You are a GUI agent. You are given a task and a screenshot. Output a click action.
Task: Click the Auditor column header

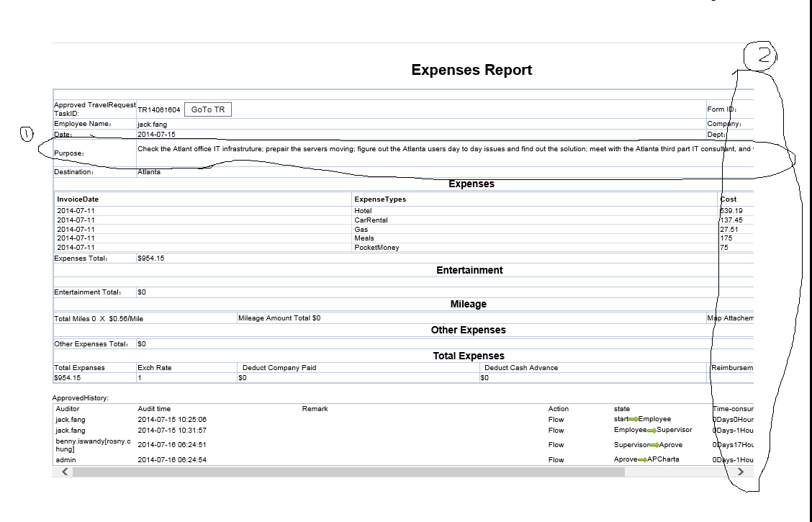pyautogui.click(x=68, y=408)
